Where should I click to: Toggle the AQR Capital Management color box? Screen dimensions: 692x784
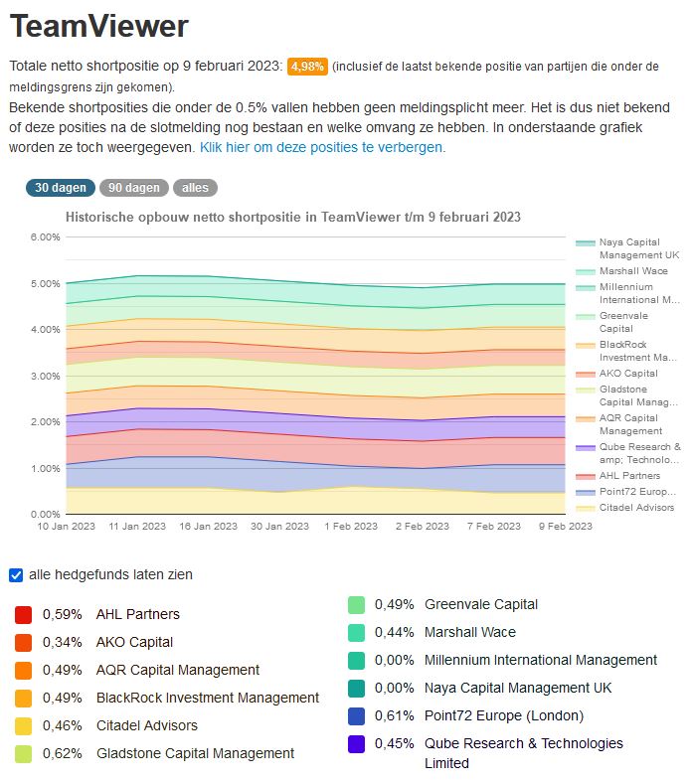24,670
